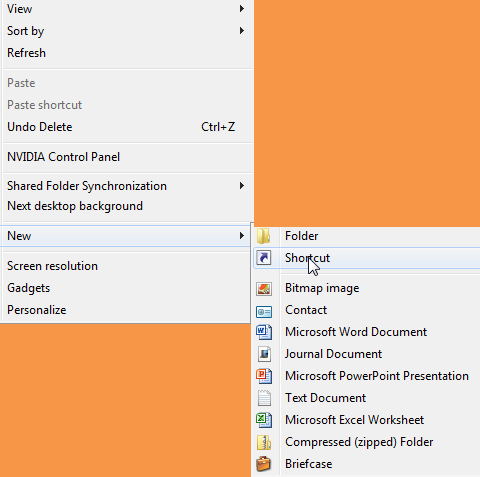The height and width of the screenshot is (477, 480).
Task: Click the Excel Worksheet icon
Action: (264, 420)
